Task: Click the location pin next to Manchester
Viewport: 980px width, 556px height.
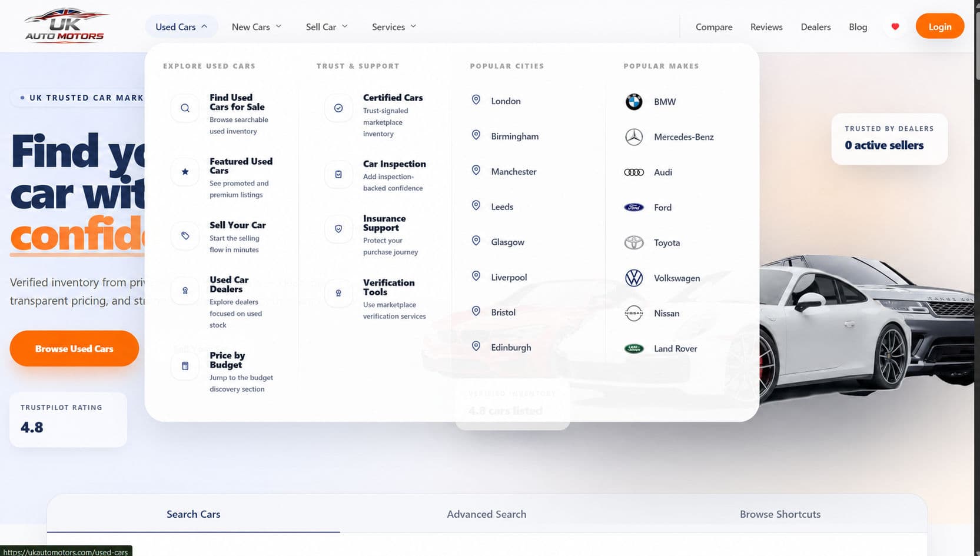Action: [476, 171]
